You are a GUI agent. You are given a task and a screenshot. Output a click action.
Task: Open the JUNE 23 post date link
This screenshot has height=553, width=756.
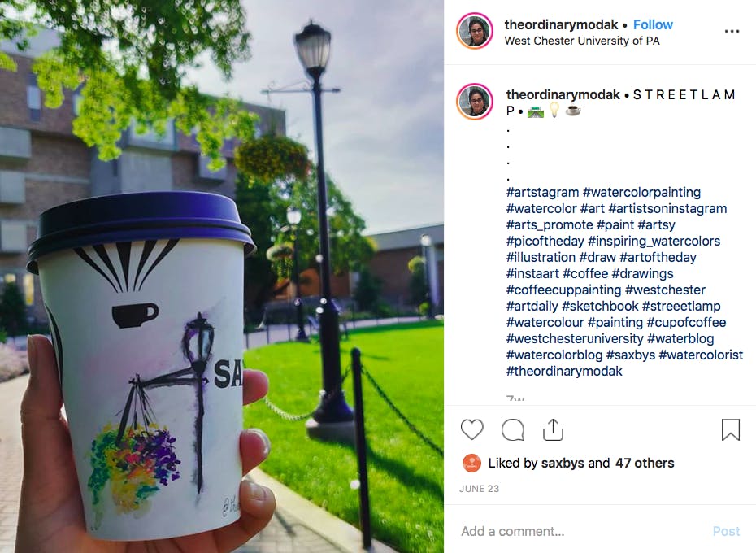click(480, 489)
